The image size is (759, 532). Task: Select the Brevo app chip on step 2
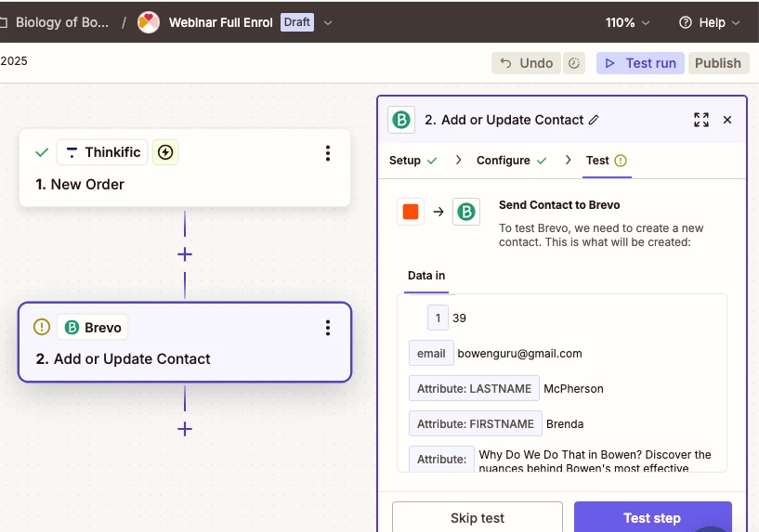(93, 328)
